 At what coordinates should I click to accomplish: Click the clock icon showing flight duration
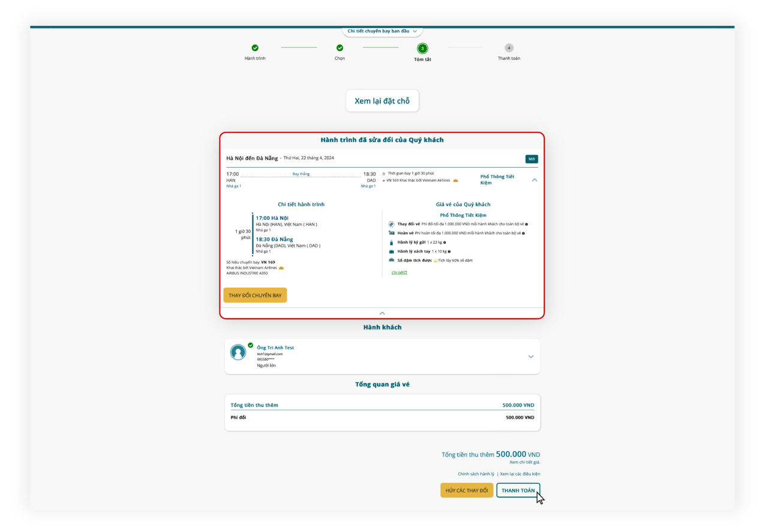point(383,173)
